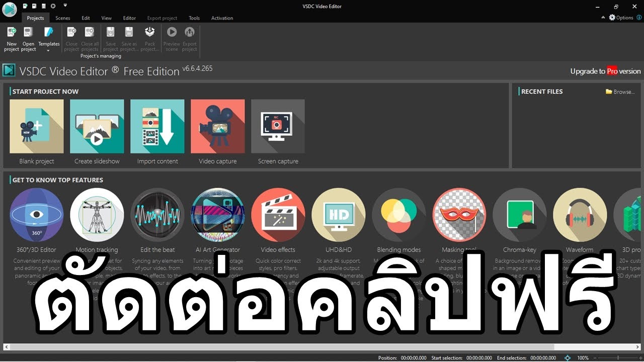Collapse the ribbon with the up chevron
This screenshot has width=644, height=362.
click(x=603, y=17)
